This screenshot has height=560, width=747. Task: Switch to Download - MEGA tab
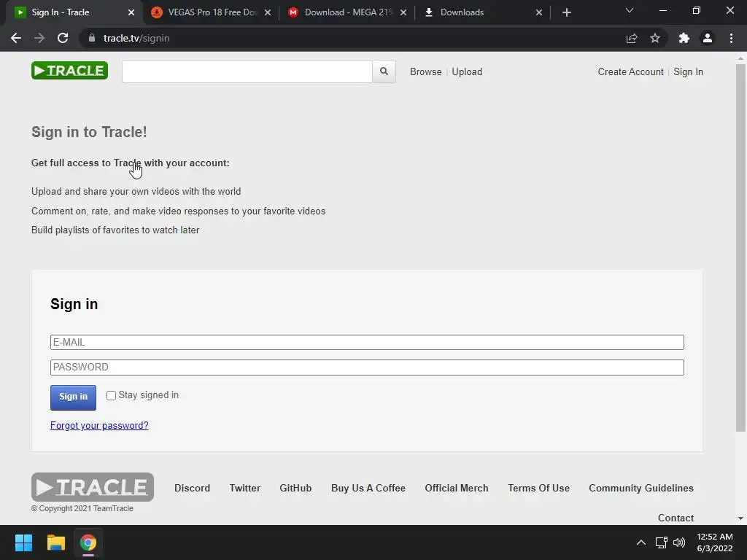click(347, 12)
